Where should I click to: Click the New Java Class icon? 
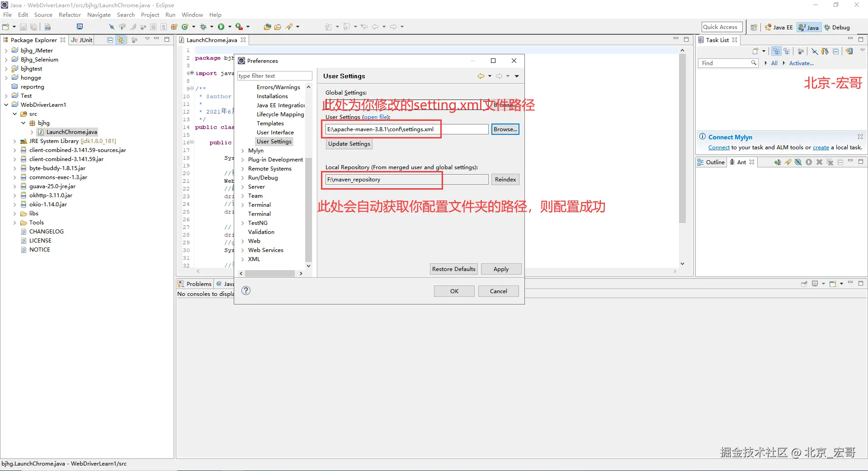(185, 27)
